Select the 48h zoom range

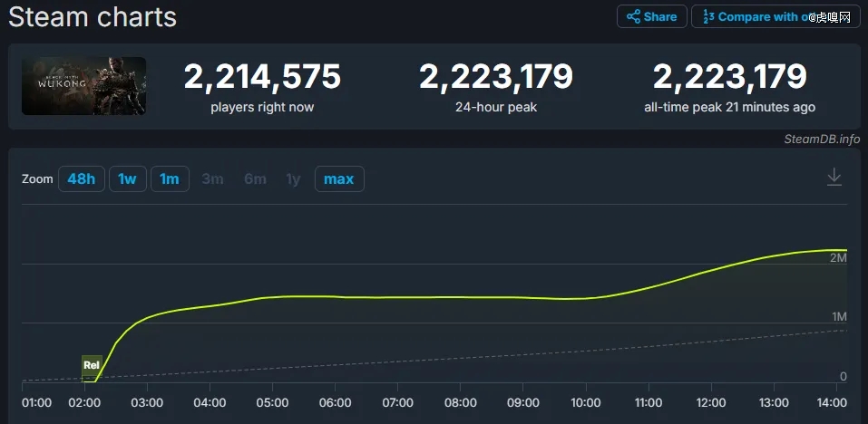(82, 179)
